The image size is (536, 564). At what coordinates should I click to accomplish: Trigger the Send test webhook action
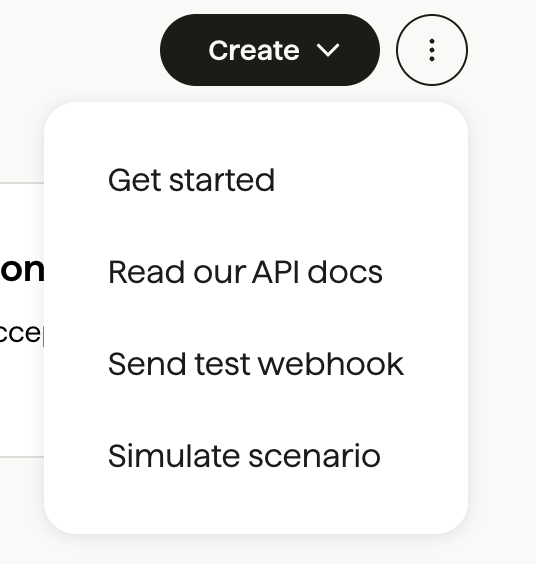pyautogui.click(x=256, y=364)
